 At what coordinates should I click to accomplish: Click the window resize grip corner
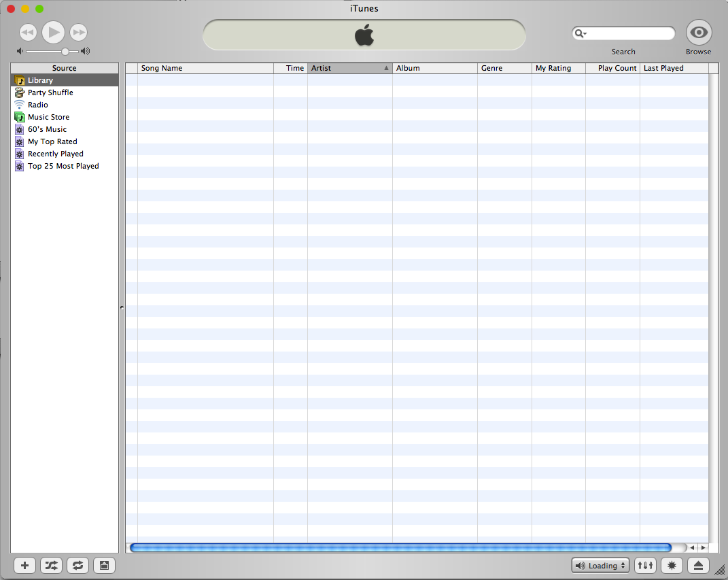click(719, 570)
